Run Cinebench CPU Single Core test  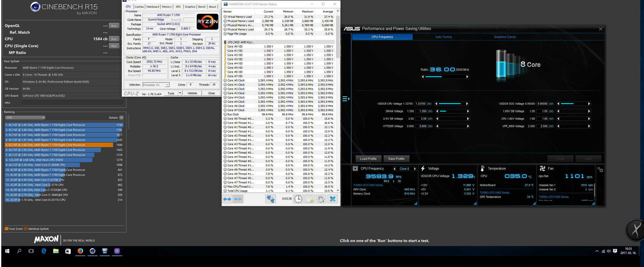pyautogui.click(x=114, y=46)
